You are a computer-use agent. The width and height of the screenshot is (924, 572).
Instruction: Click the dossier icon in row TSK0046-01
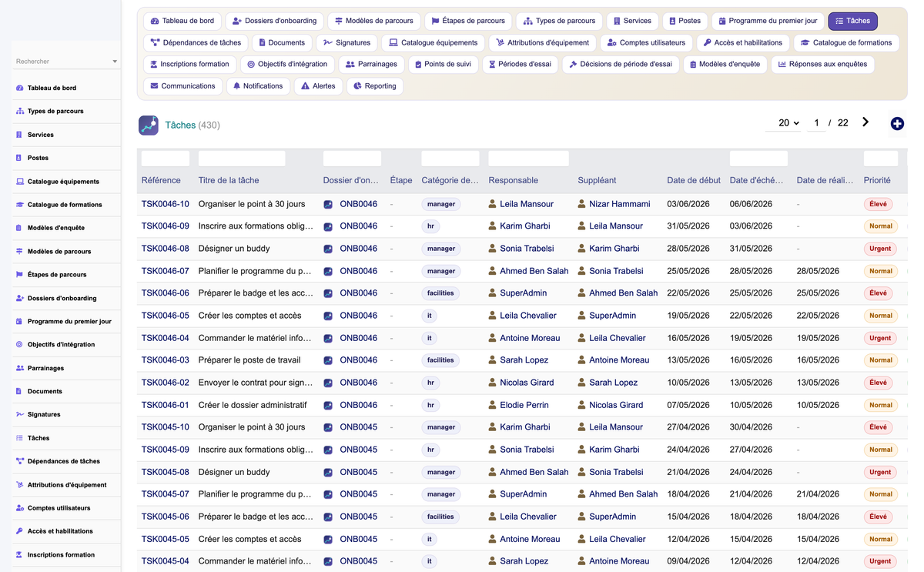pyautogui.click(x=328, y=405)
